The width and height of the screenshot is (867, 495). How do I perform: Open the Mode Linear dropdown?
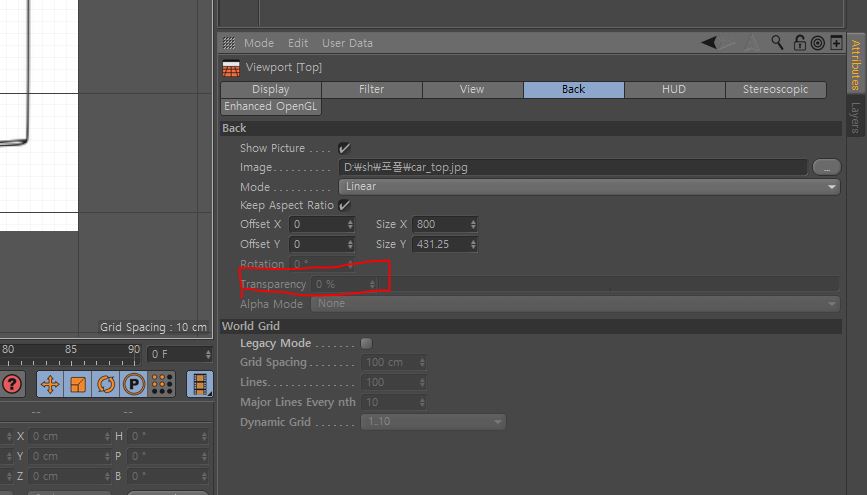point(589,186)
